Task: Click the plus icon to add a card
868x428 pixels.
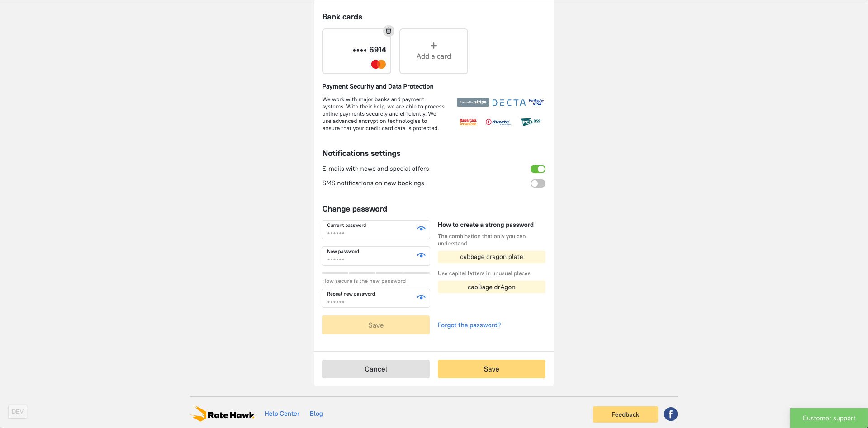Action: 433,46
